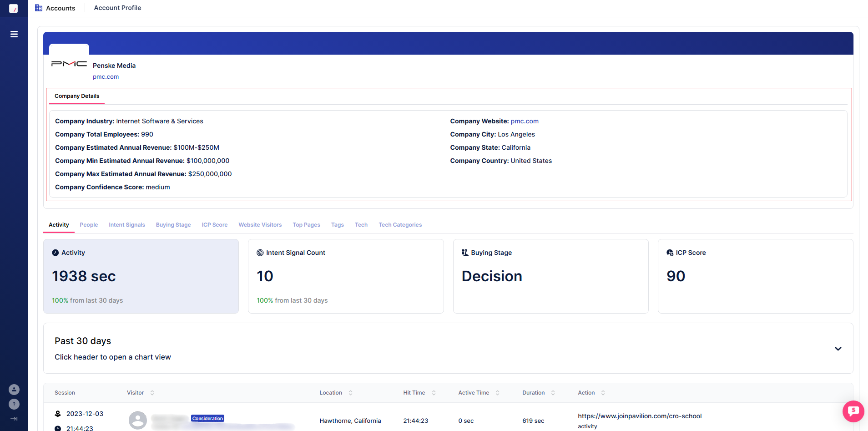The height and width of the screenshot is (431, 868).
Task: Sort the table by Active Time column
Action: 497,393
